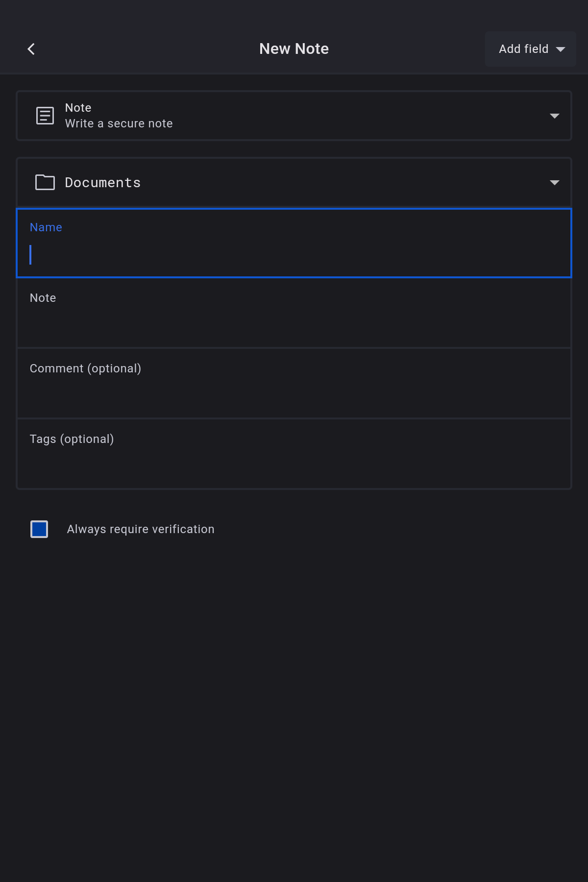Click the "Comment (optional)" label
Viewport: 588px width, 882px height.
(85, 368)
